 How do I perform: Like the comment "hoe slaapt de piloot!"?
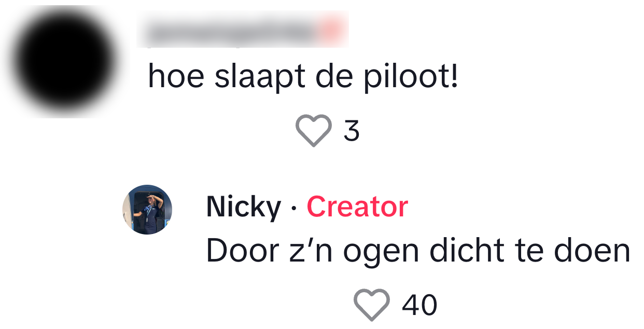(x=314, y=131)
